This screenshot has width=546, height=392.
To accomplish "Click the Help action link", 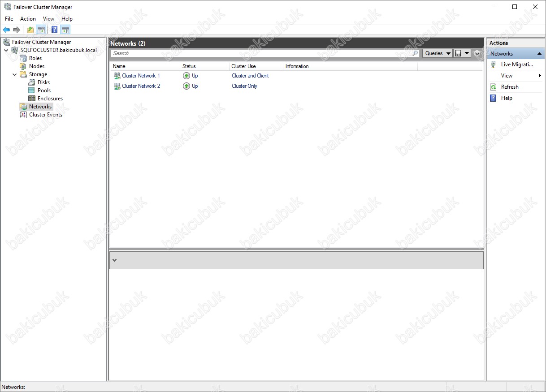I will [507, 98].
